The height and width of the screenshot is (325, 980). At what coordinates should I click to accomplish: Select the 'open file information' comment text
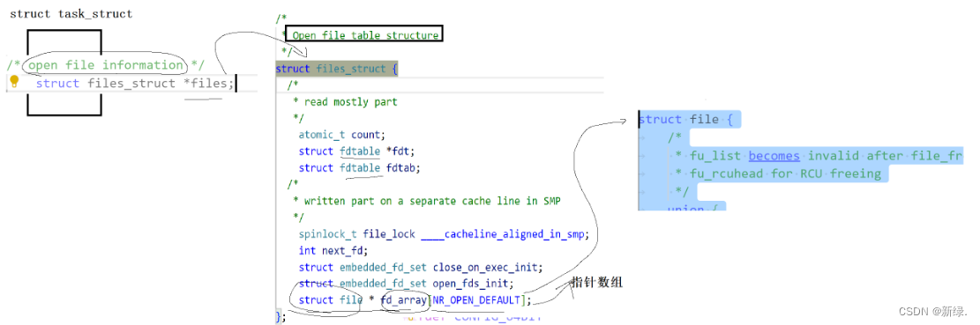(106, 65)
